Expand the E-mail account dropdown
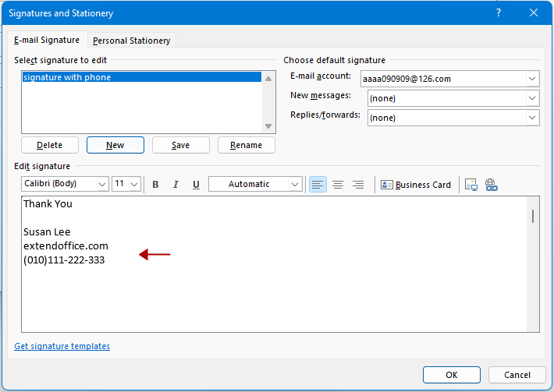This screenshot has width=554, height=392. [x=532, y=79]
